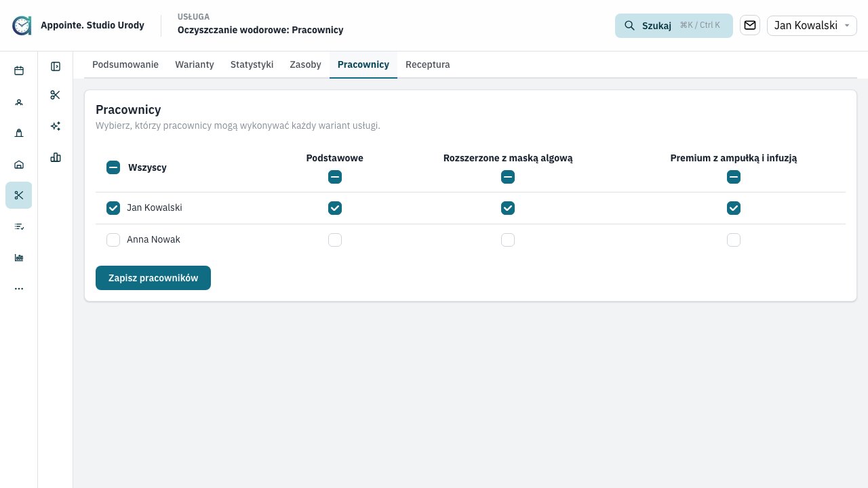The width and height of the screenshot is (868, 488).
Task: Uncheck Jan Kowalski's Podstawowe checkbox
Action: [x=335, y=208]
